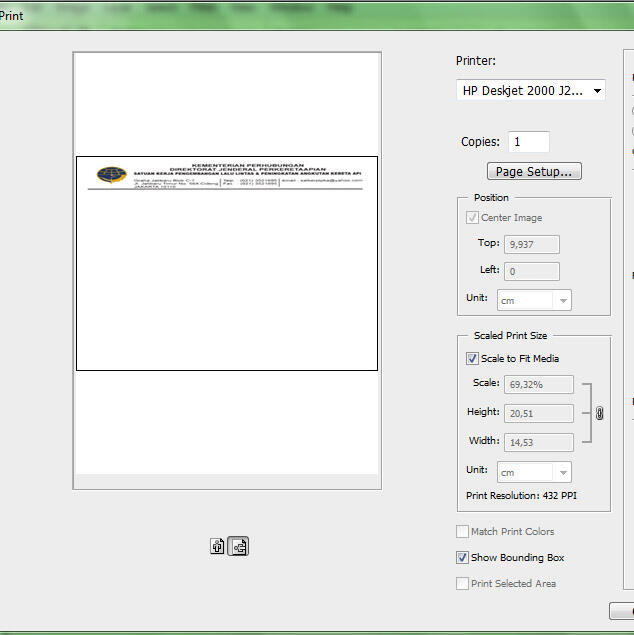634x635 pixels.
Task: Click the chain link constrain proportions icon
Action: tap(599, 412)
